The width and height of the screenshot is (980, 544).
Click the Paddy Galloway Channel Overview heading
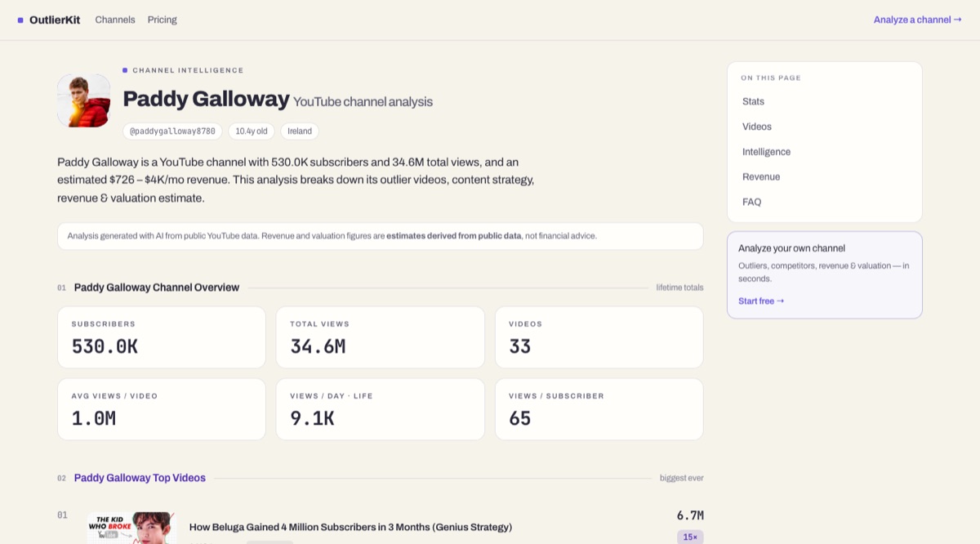157,288
